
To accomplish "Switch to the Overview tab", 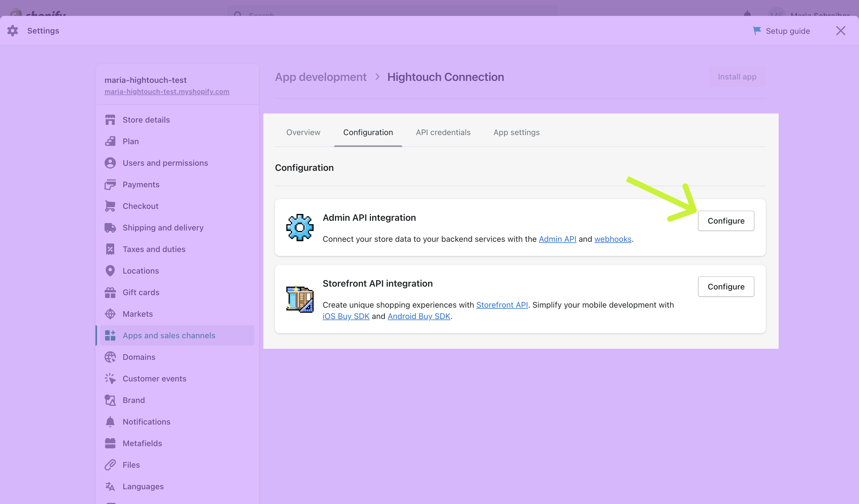I will [x=303, y=133].
